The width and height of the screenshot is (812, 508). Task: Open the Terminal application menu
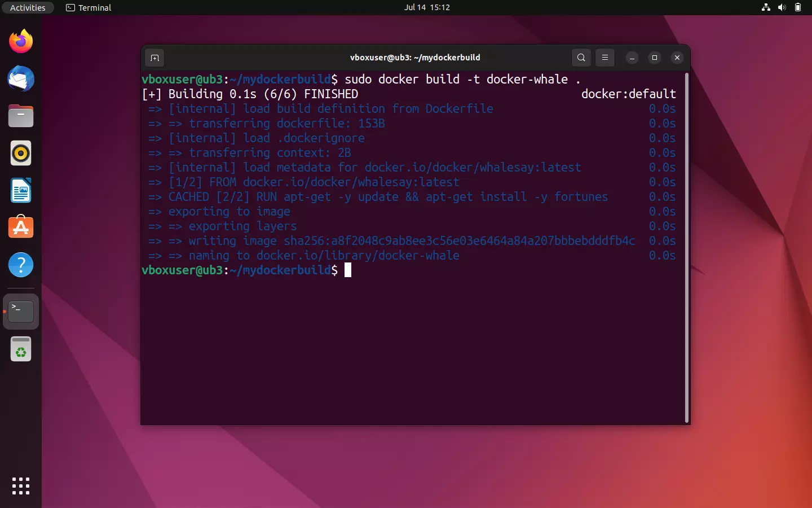click(88, 7)
